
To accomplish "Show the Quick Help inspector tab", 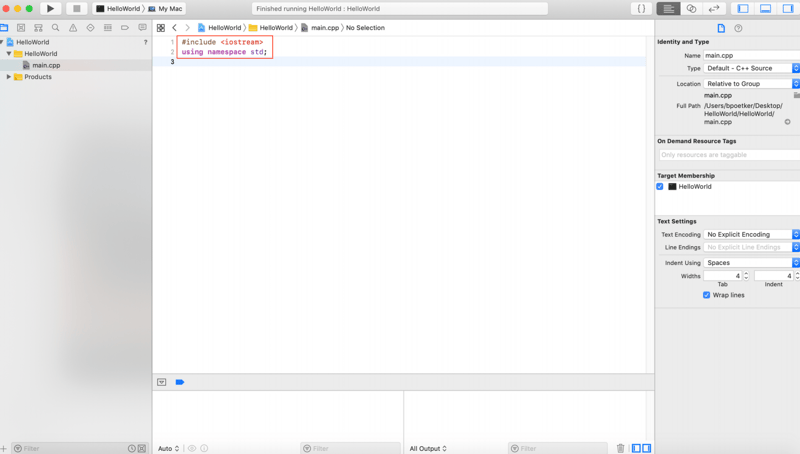I will pos(738,28).
